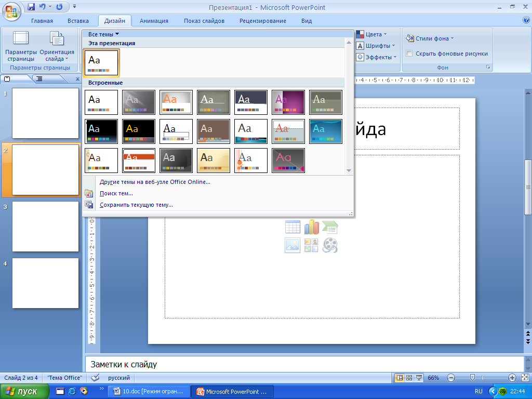This screenshot has height=399, width=532.
Task: Change language via RU indicator
Action: pos(478,391)
